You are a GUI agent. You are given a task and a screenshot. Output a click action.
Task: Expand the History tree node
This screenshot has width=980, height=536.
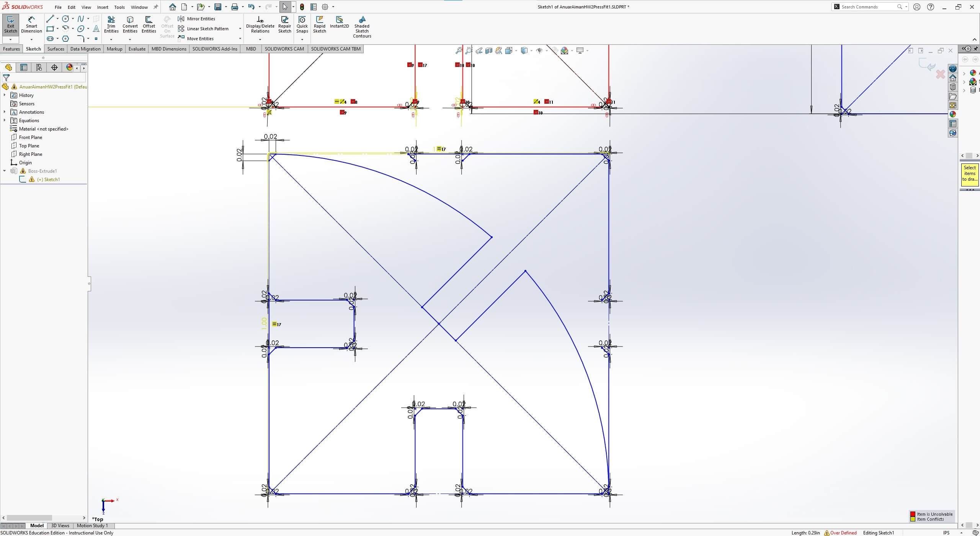[5, 95]
